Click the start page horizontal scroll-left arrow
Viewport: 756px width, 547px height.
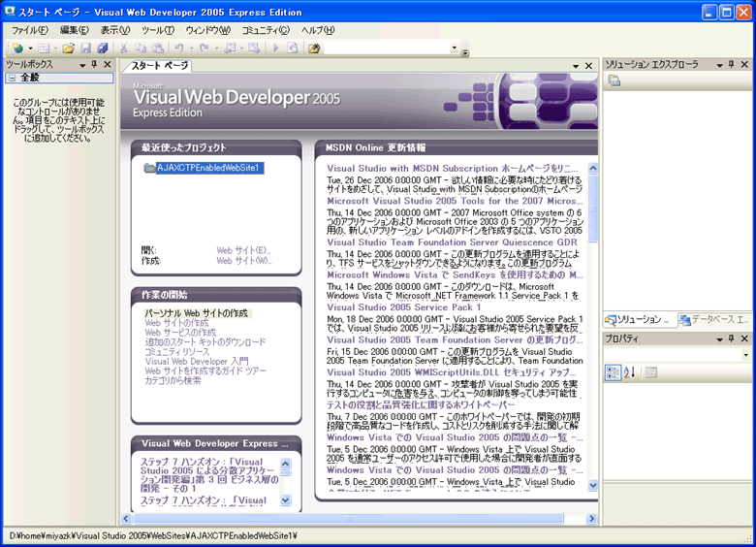(x=126, y=519)
